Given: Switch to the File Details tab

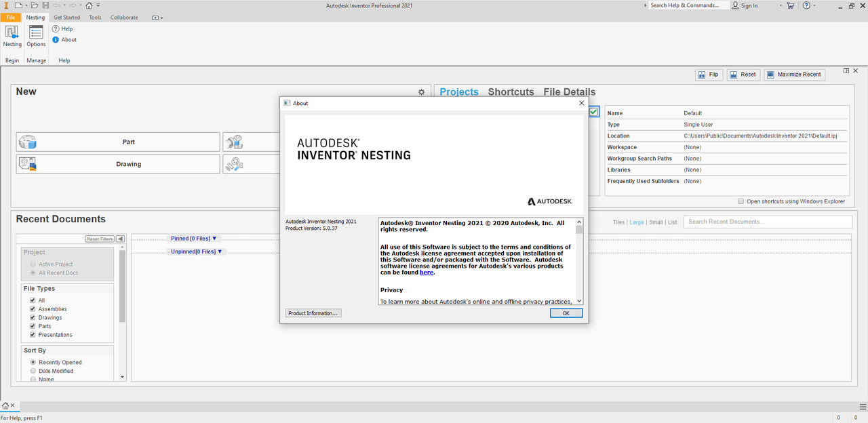Looking at the screenshot, I should click(570, 92).
